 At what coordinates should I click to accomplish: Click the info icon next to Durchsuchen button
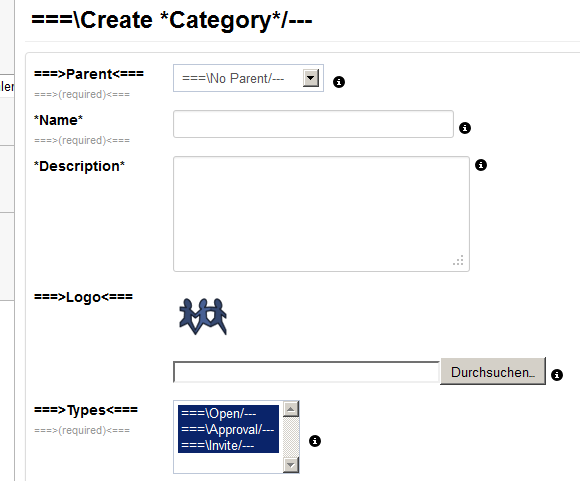(x=557, y=375)
